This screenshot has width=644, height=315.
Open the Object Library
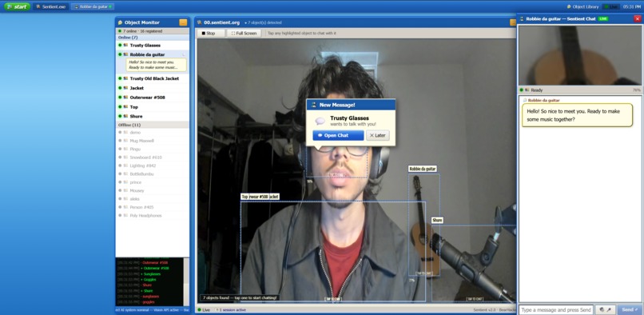(582, 6)
